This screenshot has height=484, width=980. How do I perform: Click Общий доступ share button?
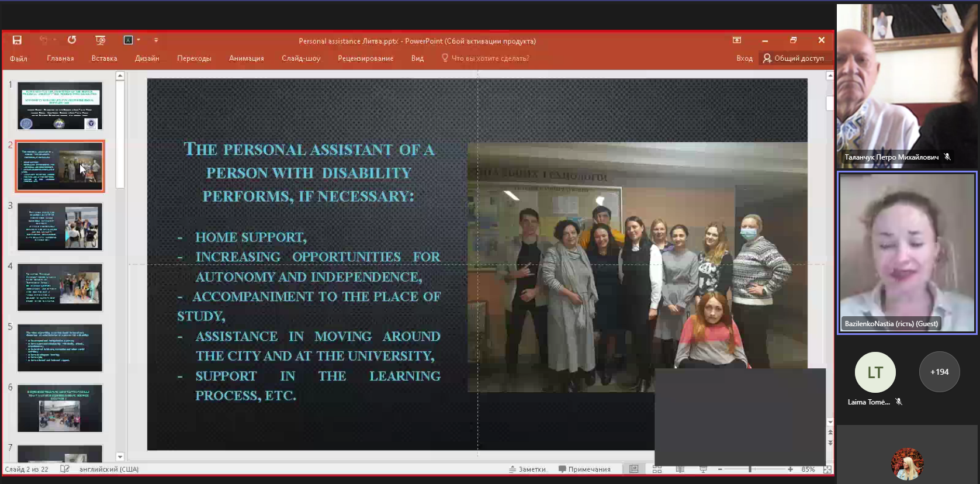click(x=793, y=58)
